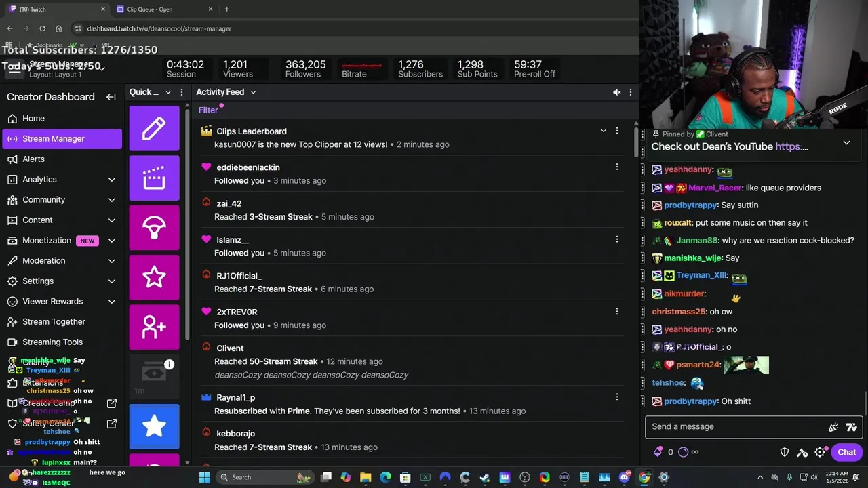Open 7TV emote menu in chat box
Image resolution: width=868 pixels, height=488 pixels.
(x=852, y=427)
